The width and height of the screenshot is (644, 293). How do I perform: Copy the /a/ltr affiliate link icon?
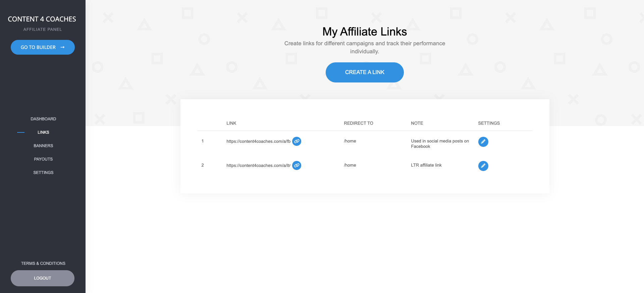point(297,166)
